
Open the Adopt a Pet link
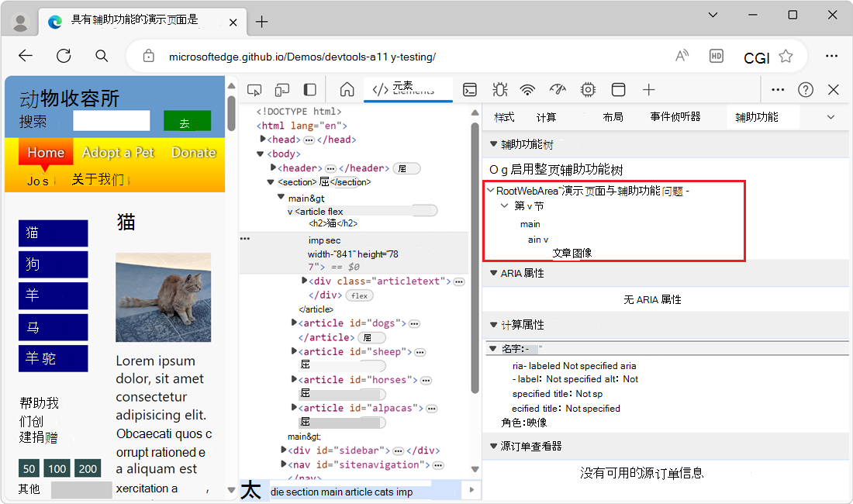click(118, 152)
